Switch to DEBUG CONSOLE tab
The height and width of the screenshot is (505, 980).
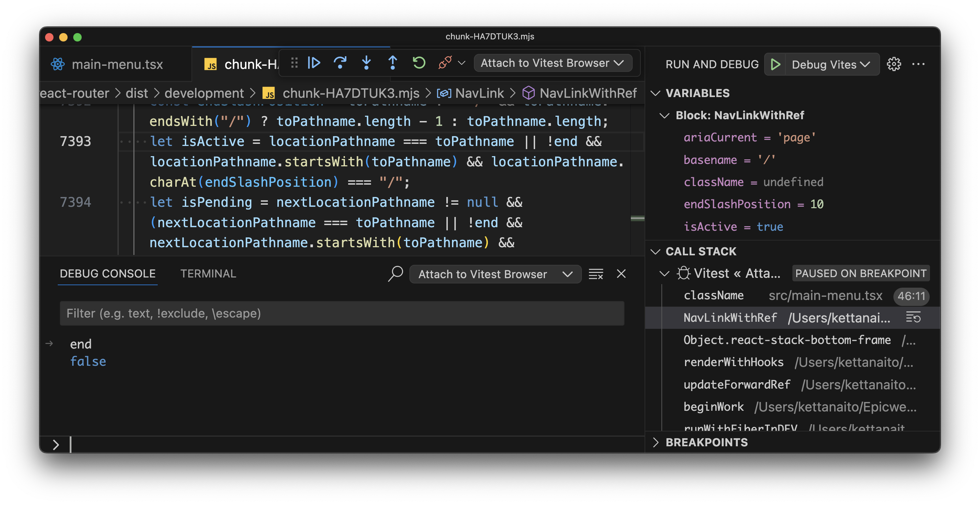tap(108, 274)
